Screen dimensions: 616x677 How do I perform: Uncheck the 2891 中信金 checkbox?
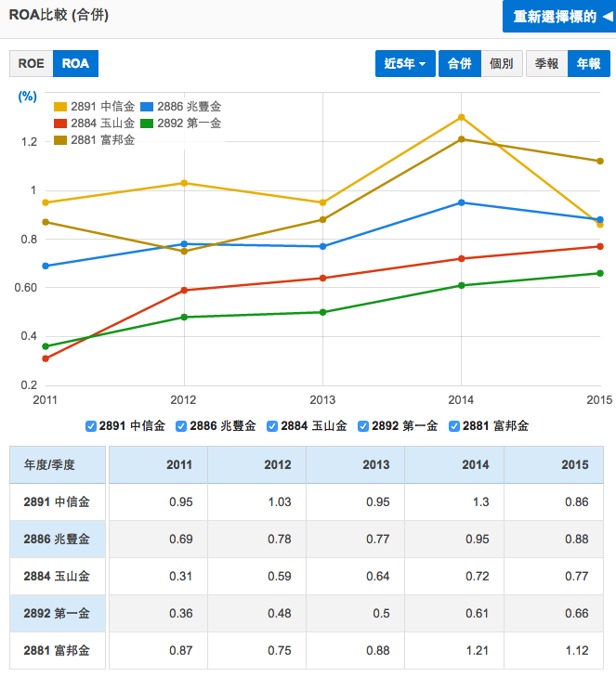91,426
